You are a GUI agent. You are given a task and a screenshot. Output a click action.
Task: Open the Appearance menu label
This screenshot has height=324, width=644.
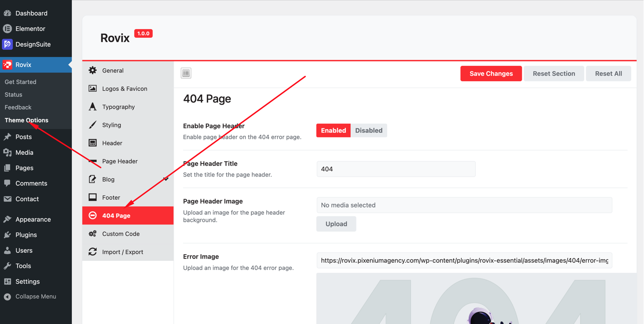33,219
